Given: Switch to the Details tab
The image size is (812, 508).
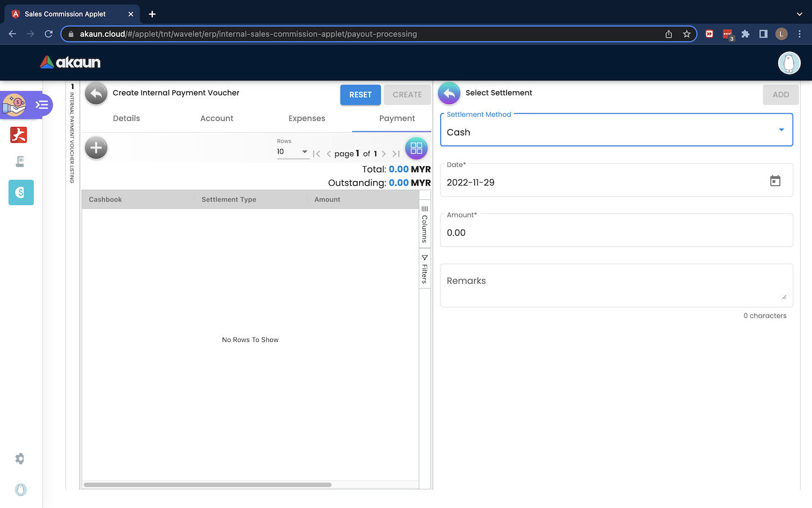Looking at the screenshot, I should tap(126, 119).
